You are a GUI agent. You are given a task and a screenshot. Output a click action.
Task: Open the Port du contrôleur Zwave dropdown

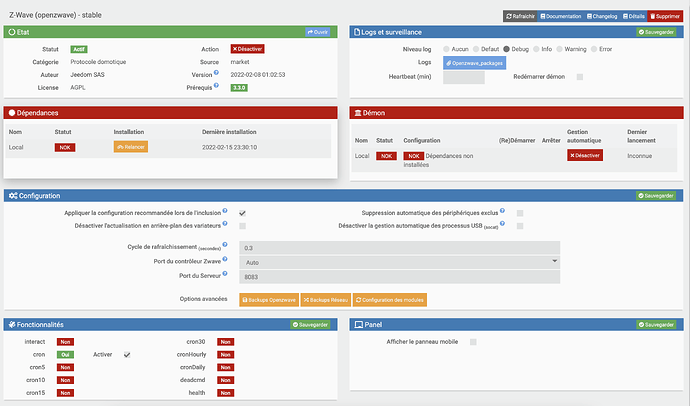[400, 262]
